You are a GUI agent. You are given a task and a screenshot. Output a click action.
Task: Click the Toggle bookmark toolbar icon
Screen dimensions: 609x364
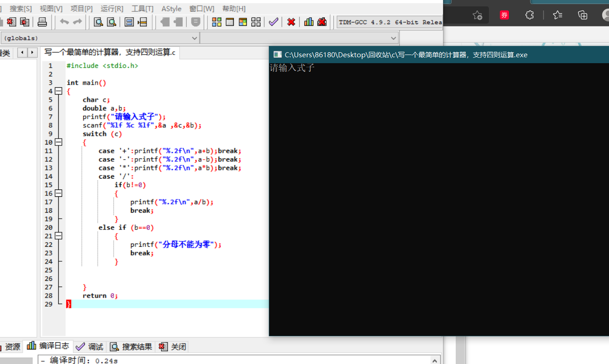(196, 22)
